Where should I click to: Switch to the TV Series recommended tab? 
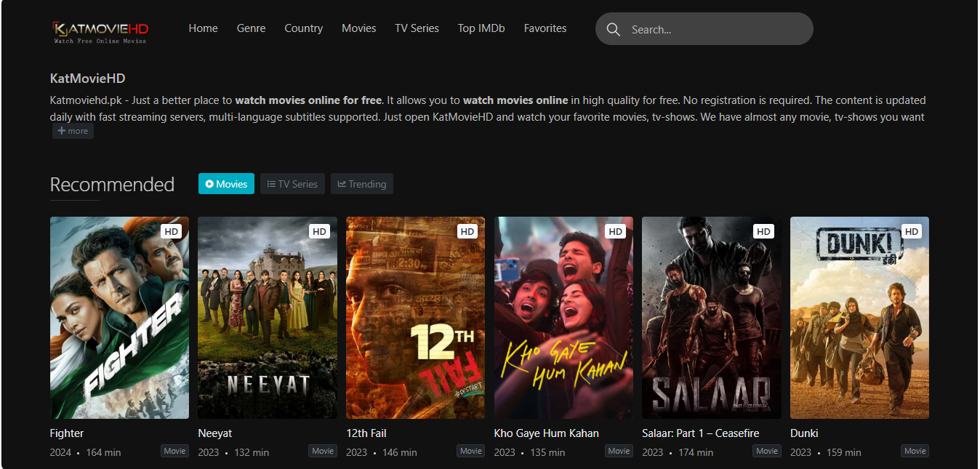pyautogui.click(x=292, y=184)
